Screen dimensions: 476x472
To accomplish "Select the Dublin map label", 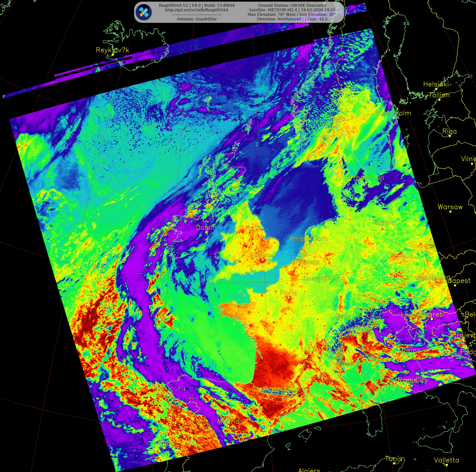I will pyautogui.click(x=206, y=227).
